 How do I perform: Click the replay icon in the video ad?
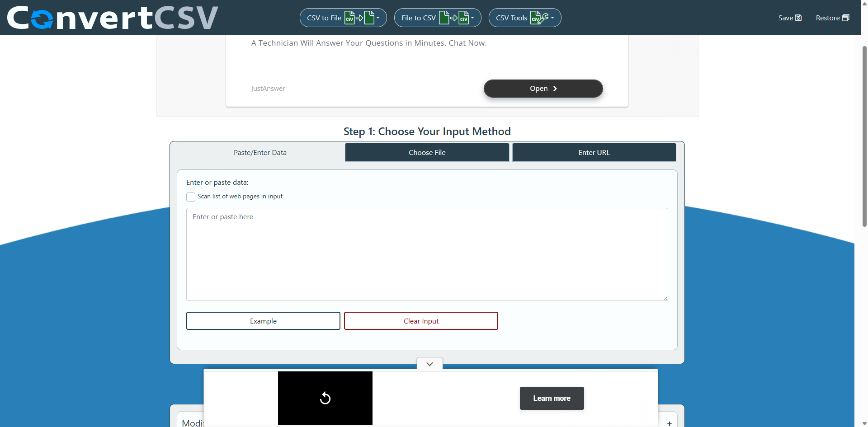point(325,398)
